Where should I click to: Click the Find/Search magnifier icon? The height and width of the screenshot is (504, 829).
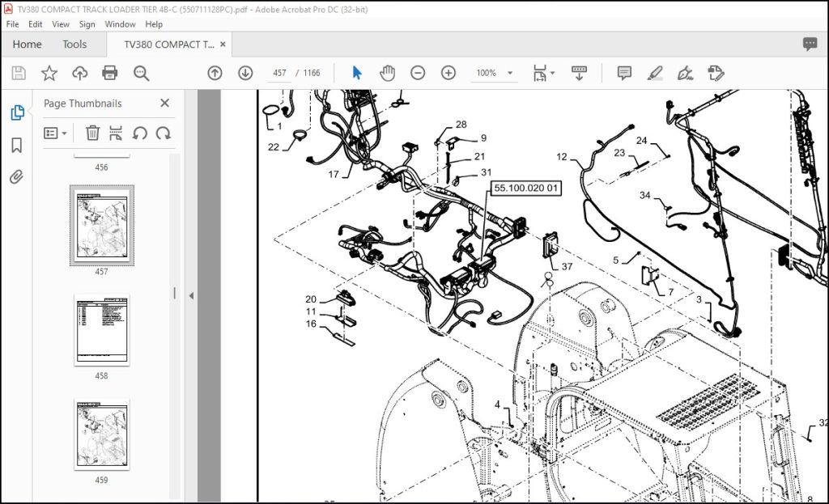click(141, 73)
